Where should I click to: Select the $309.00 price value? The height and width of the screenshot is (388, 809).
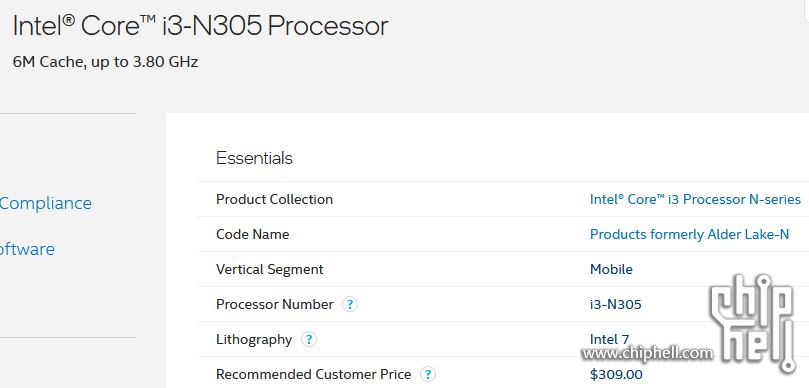(x=616, y=374)
